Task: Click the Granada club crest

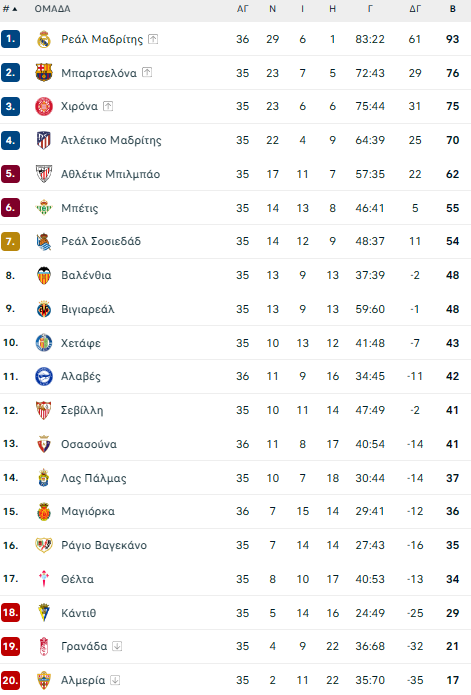Action: (44, 646)
